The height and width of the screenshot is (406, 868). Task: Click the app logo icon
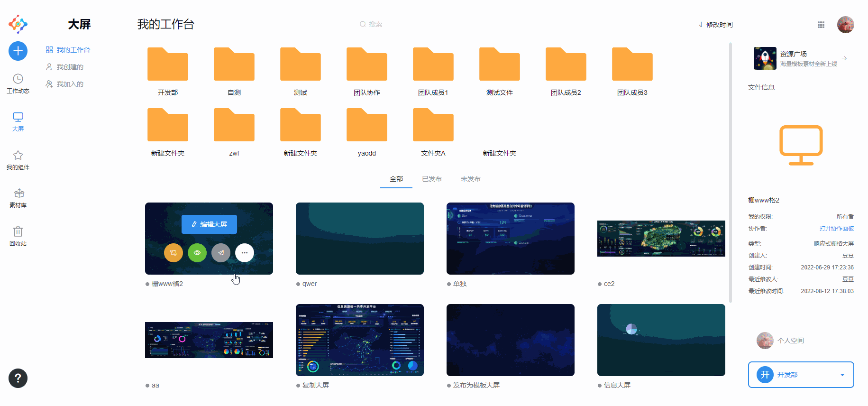[x=18, y=24]
